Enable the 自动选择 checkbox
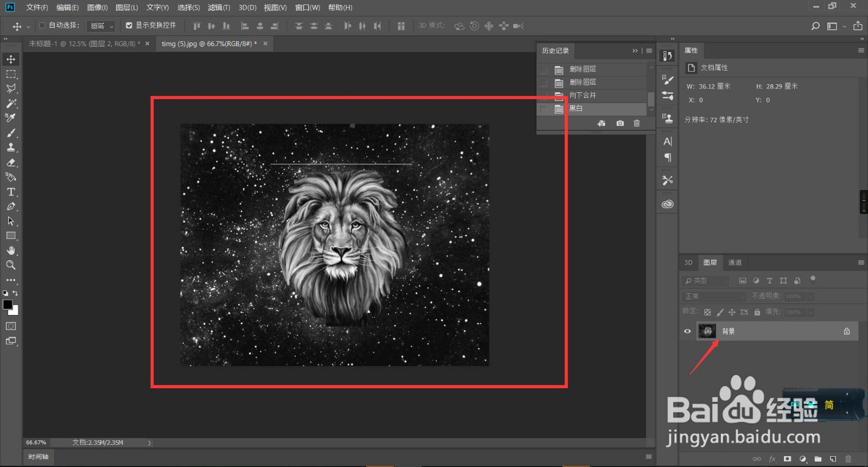 click(x=42, y=26)
